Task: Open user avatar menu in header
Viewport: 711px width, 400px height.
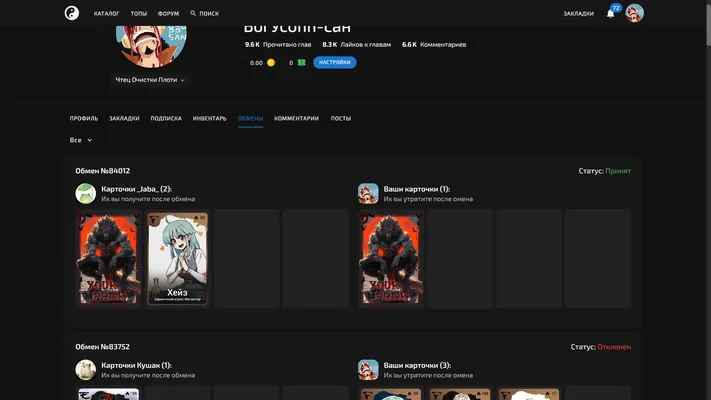Action: pyautogui.click(x=634, y=13)
